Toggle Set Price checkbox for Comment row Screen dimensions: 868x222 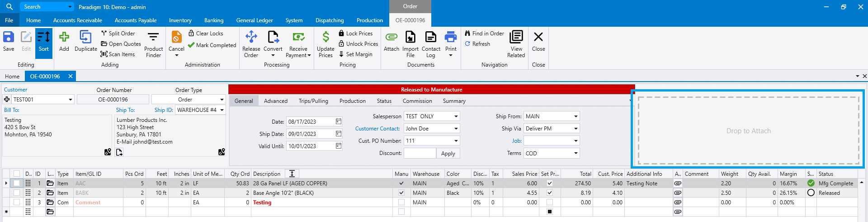pyautogui.click(x=550, y=203)
